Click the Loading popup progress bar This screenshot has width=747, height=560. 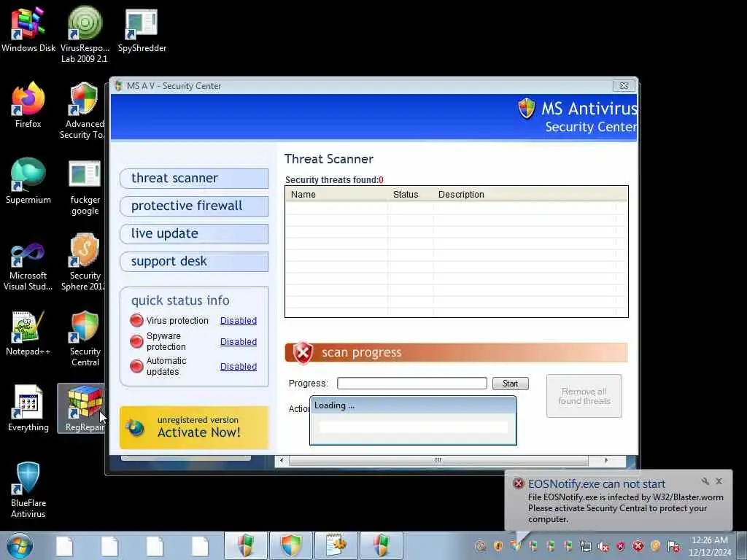coord(413,427)
